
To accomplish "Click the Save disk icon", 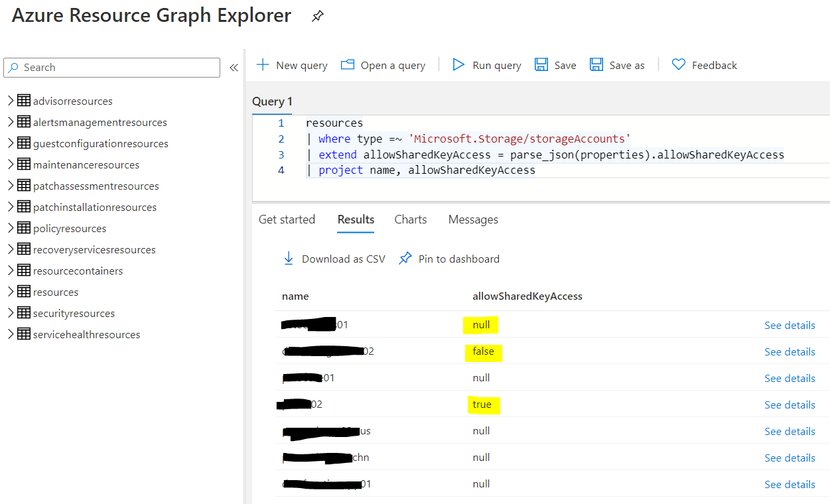I will (x=541, y=65).
